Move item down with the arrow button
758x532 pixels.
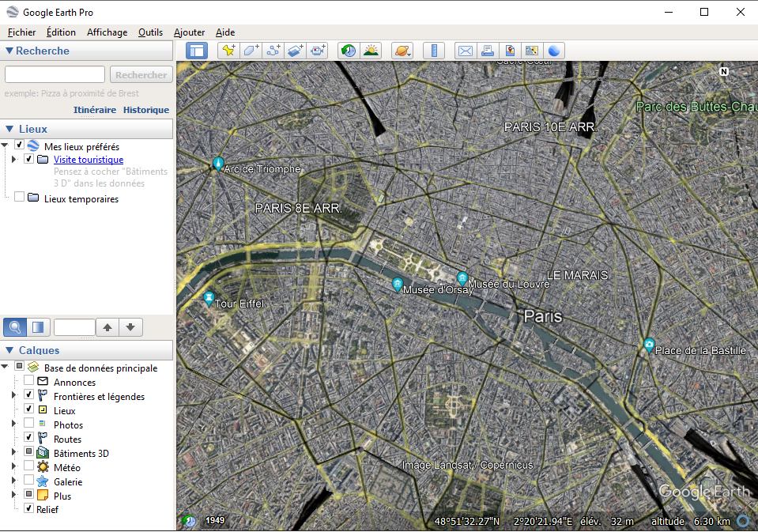click(130, 327)
